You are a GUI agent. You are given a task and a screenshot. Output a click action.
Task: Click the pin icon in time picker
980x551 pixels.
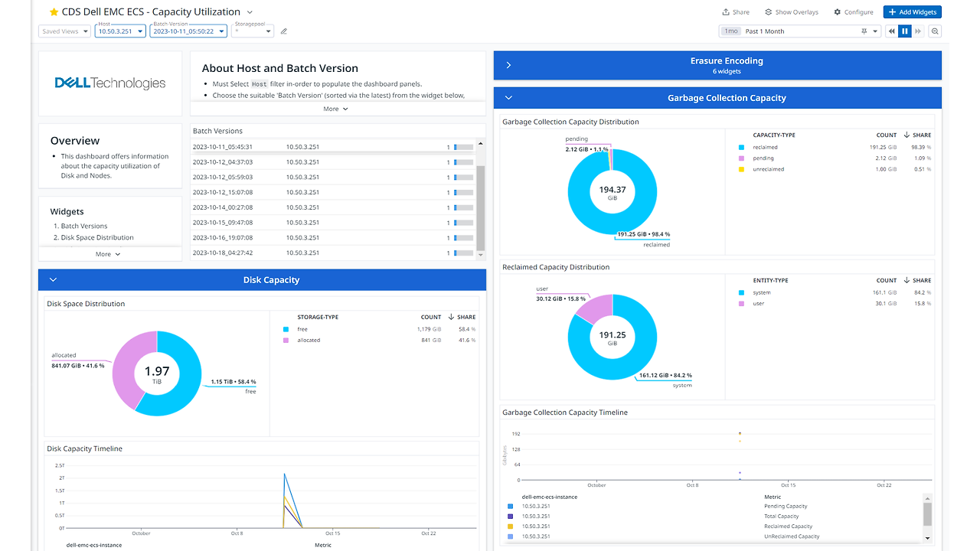(864, 31)
